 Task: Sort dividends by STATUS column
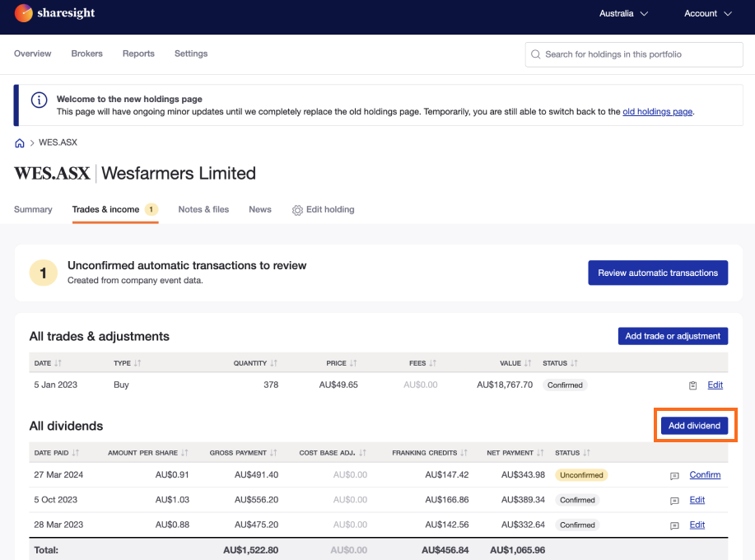(x=572, y=453)
